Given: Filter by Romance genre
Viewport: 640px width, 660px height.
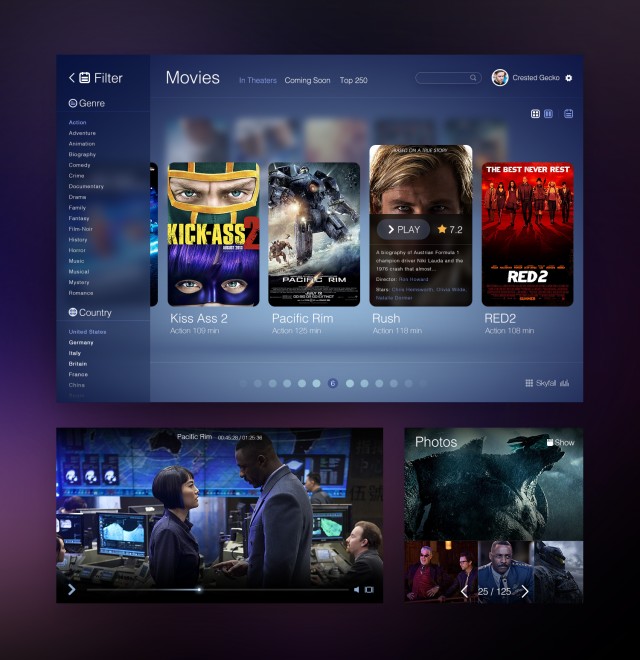Looking at the screenshot, I should pos(80,293).
